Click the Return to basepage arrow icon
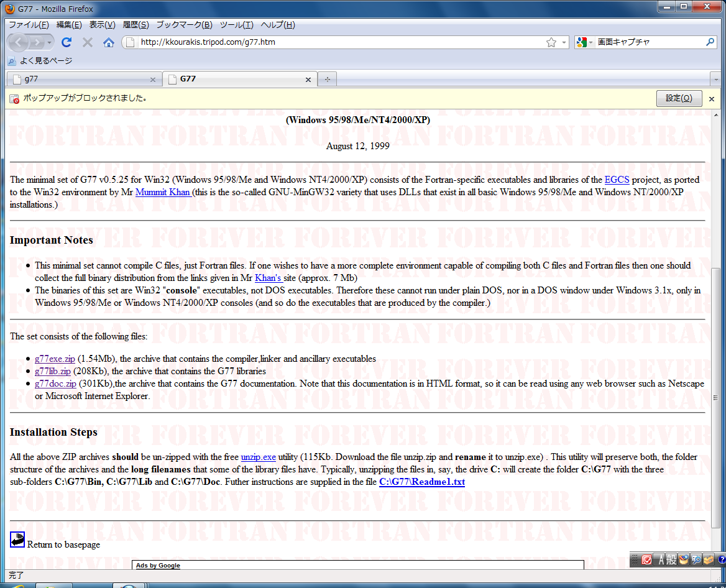 17,540
